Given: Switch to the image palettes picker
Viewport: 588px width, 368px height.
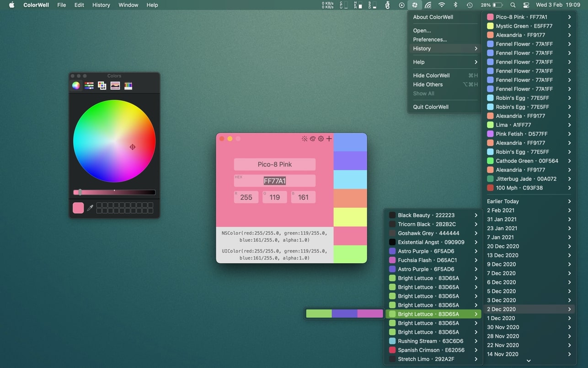Looking at the screenshot, I should coord(115,86).
